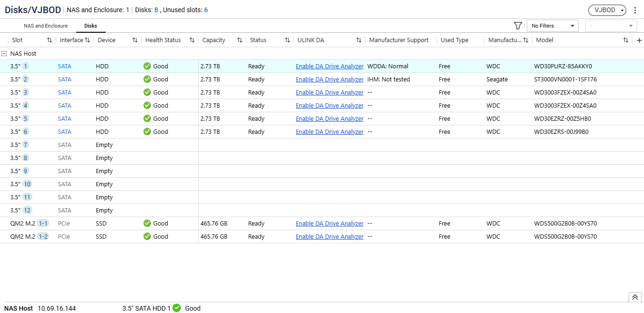This screenshot has width=644, height=313.
Task: Click SATA interface link for slot 4
Action: click(x=64, y=106)
